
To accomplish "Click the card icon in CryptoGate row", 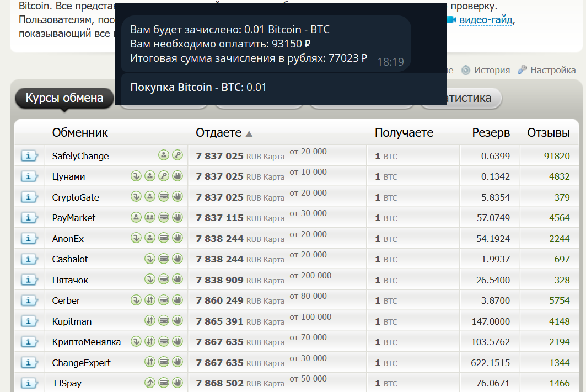I will point(163,197).
